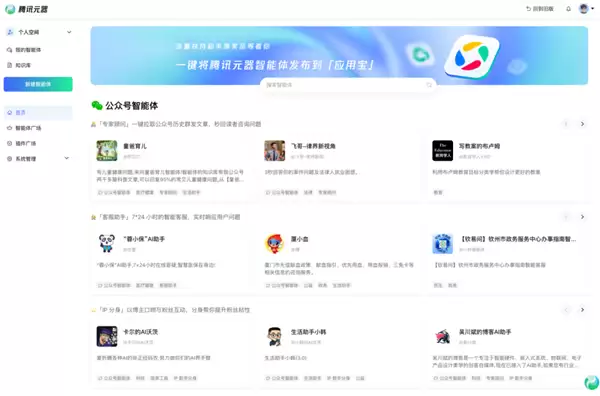This screenshot has height=396, width=600.
Task: Click the 个人空间 person icon
Action: [x=10, y=32]
